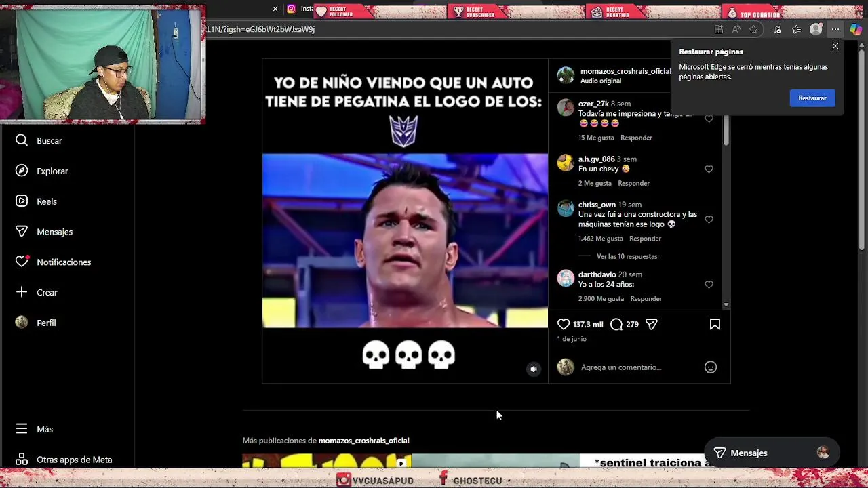This screenshot has height=488, width=868.
Task: Open the emoji picker in comment box
Action: pos(711,367)
